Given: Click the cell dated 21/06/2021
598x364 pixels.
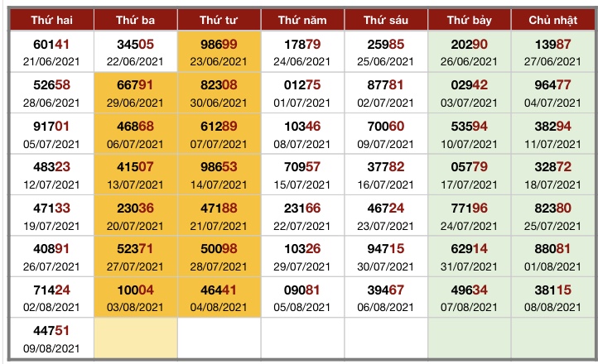Looking at the screenshot, I should coord(51,51).
